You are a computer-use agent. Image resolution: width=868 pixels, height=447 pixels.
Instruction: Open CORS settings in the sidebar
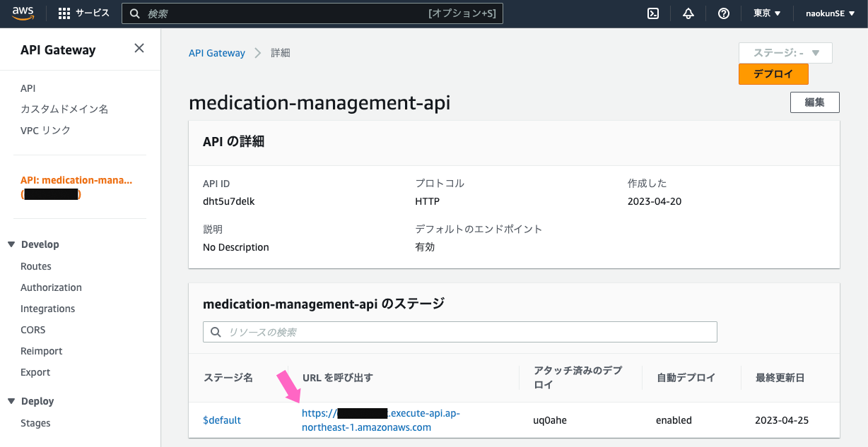[33, 330]
